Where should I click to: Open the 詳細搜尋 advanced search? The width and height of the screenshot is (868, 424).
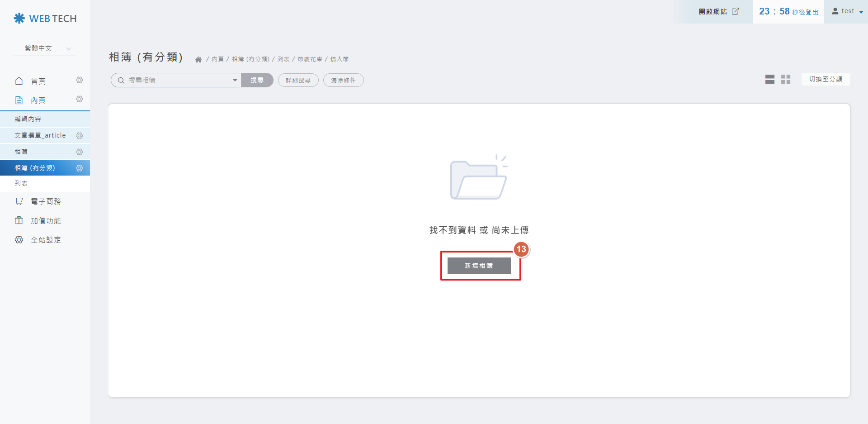[298, 81]
